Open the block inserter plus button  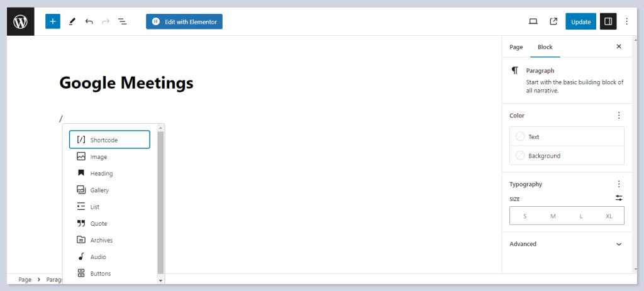[x=53, y=21]
